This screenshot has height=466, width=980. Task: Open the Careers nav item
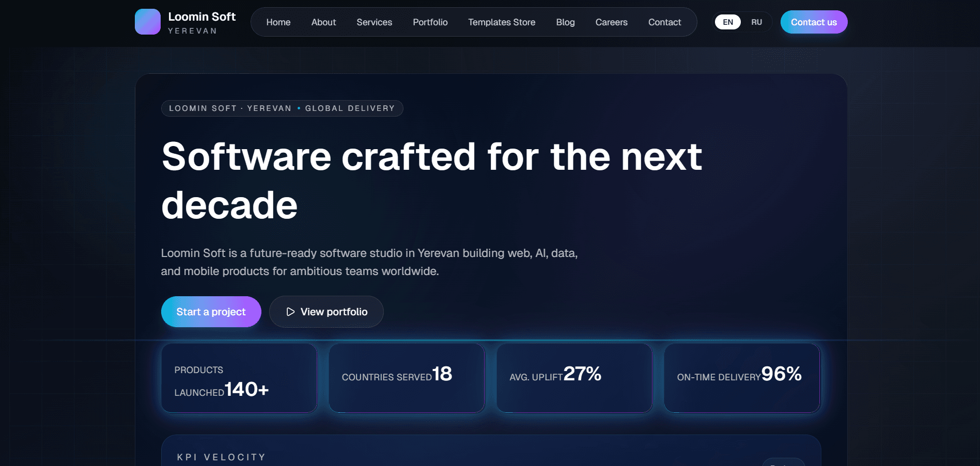611,22
